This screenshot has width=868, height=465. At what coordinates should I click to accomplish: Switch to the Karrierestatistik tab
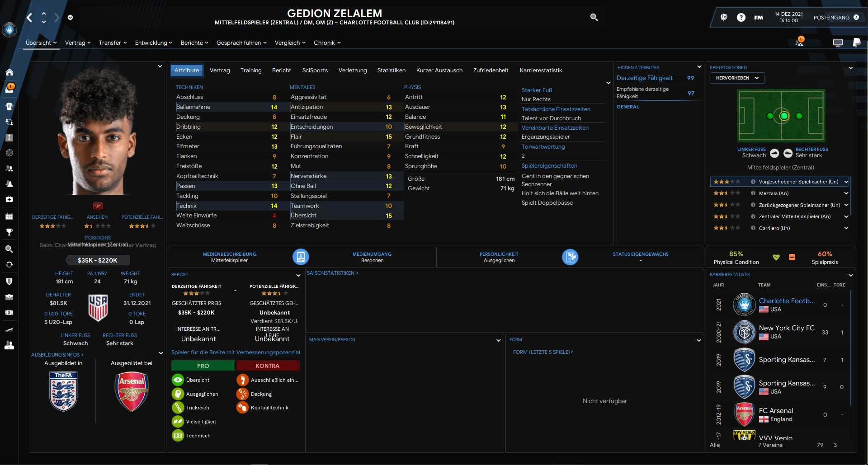pos(541,70)
